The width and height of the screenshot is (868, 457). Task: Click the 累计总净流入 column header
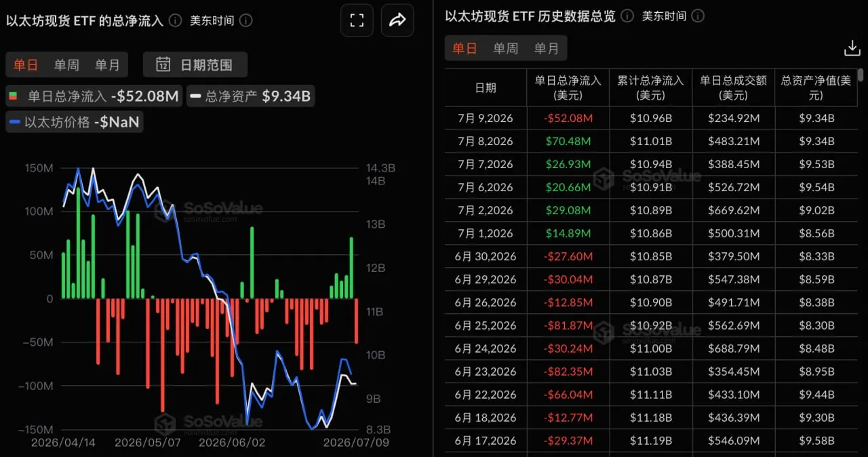click(x=650, y=87)
